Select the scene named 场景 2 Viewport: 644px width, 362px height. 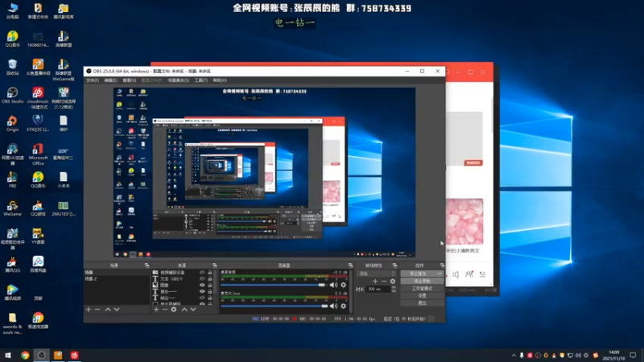click(117, 278)
